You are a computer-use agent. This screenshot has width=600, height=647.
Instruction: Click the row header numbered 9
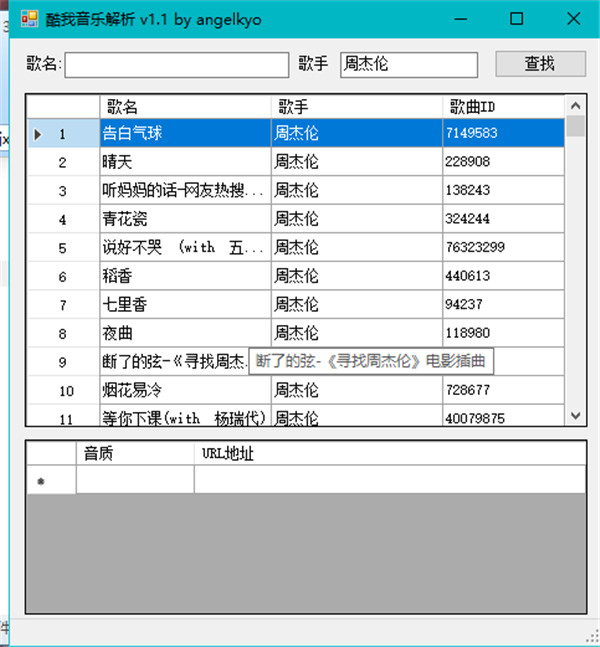[63, 361]
